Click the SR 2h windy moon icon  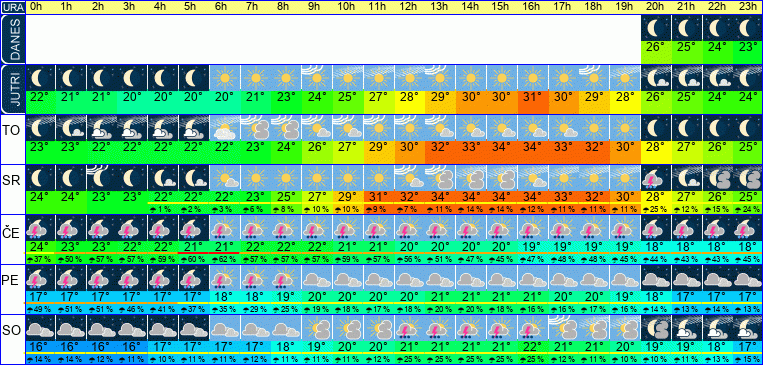coord(102,178)
